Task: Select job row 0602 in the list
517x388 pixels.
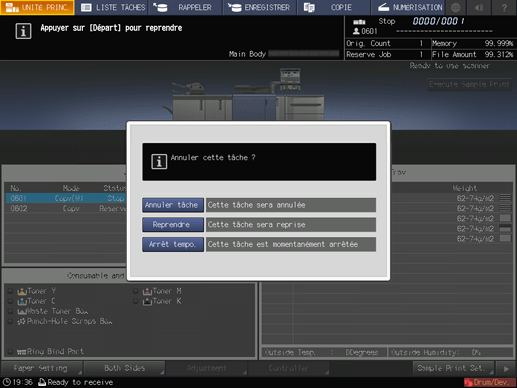Action: tap(66, 209)
